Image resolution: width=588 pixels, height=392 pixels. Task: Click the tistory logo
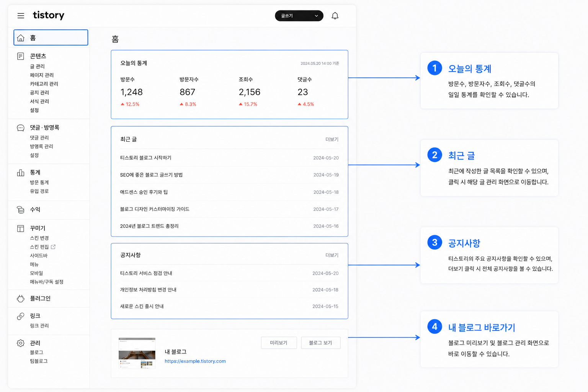(49, 15)
